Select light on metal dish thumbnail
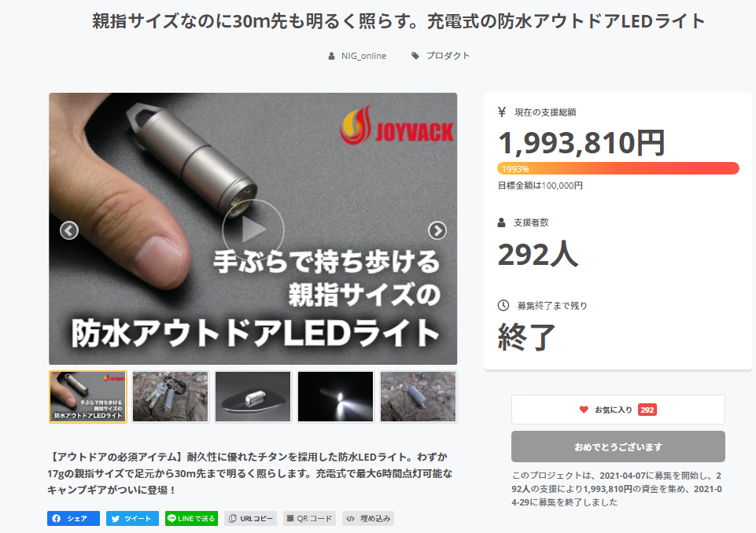This screenshot has height=533, width=756. click(253, 397)
